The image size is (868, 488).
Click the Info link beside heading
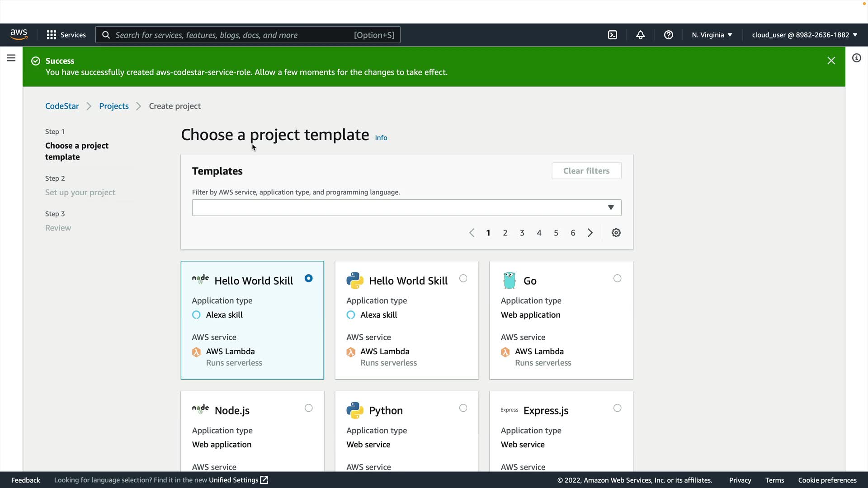tap(381, 138)
